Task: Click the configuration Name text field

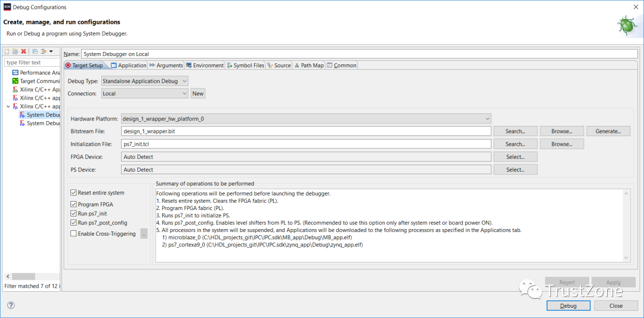Action: coord(360,54)
